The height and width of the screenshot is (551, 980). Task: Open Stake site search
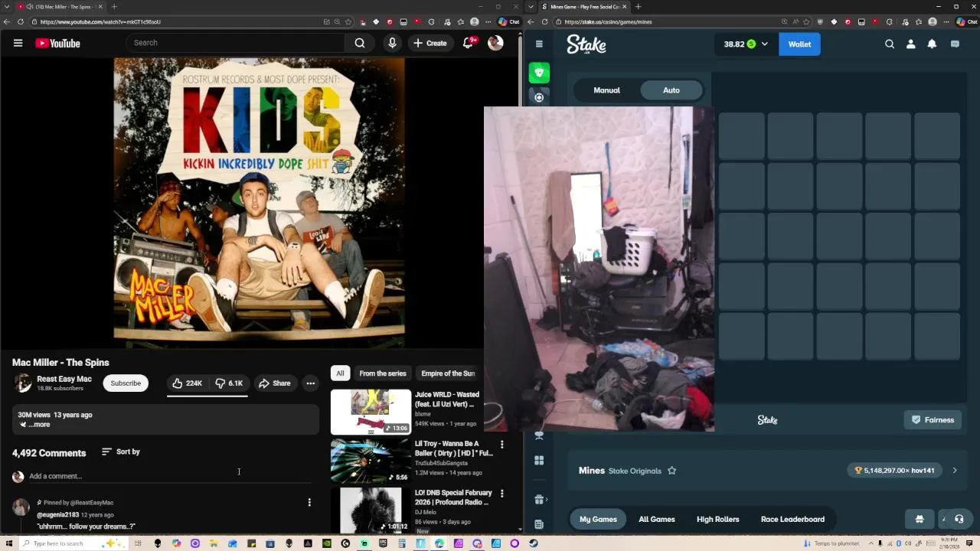890,44
